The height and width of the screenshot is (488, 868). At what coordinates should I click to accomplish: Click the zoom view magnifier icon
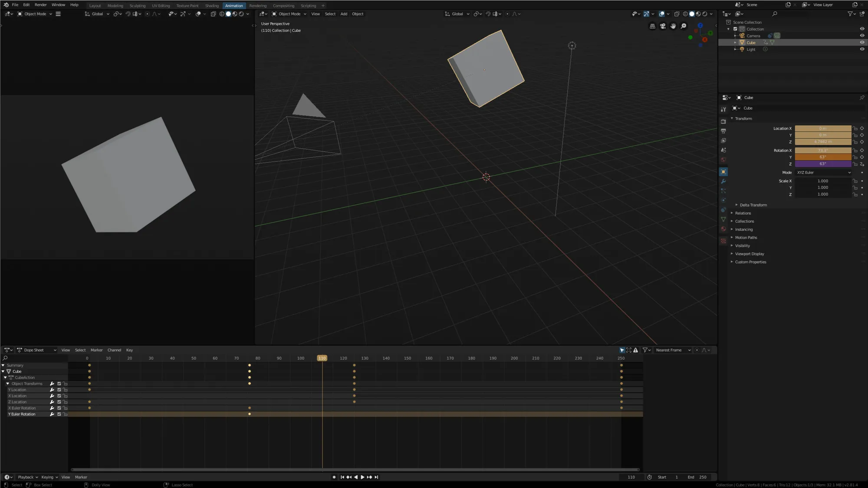[x=684, y=26]
